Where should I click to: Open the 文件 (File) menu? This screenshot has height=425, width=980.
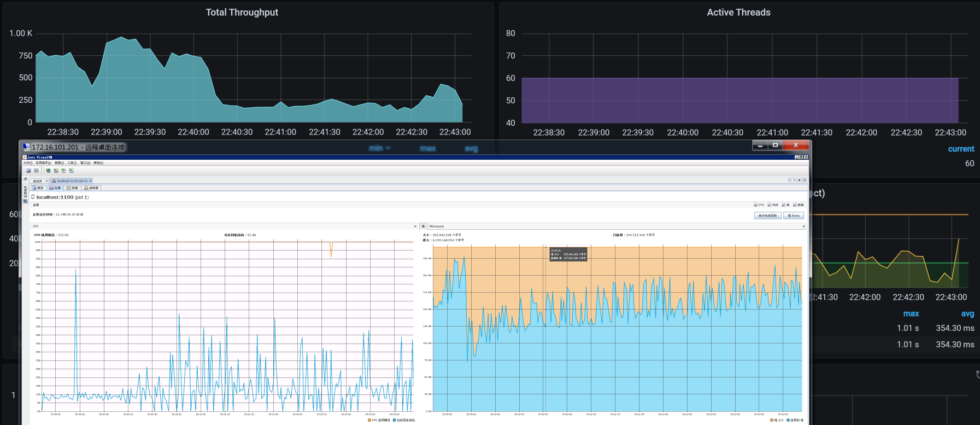(x=27, y=163)
